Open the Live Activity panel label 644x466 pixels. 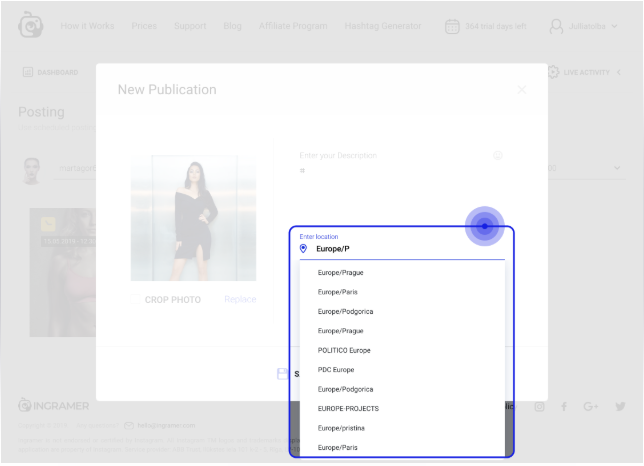point(586,72)
